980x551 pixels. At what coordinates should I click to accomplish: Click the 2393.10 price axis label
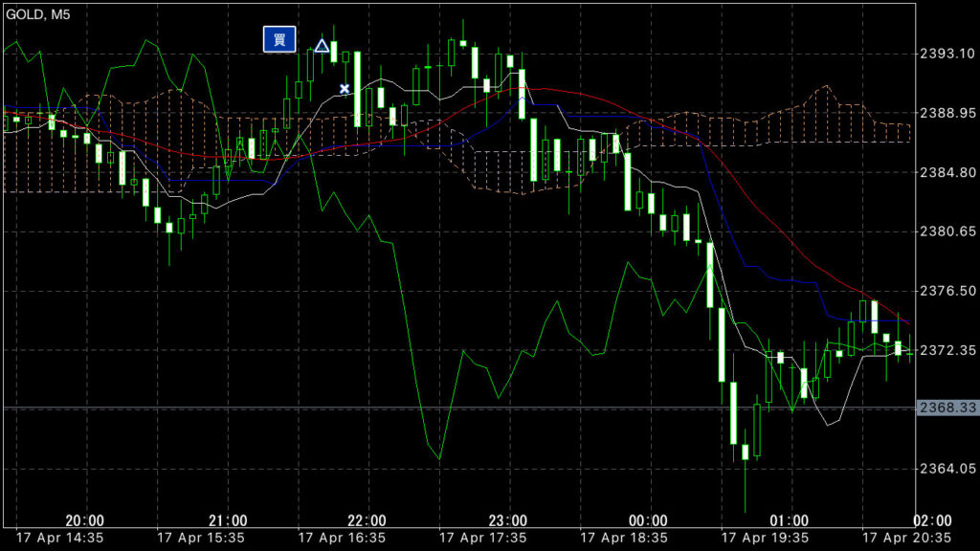(x=947, y=54)
